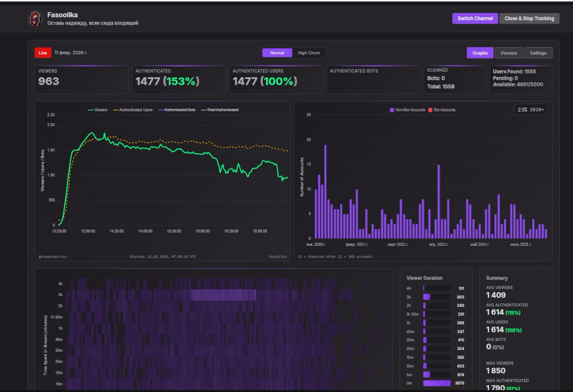Click the red Bot Accounts legend swatch
This screenshot has height=392, width=573.
pyautogui.click(x=430, y=110)
